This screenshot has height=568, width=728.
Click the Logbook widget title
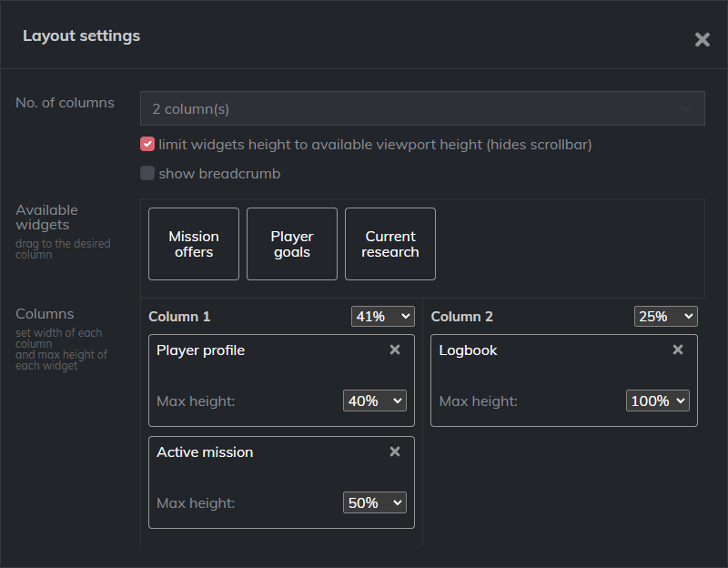pyautogui.click(x=468, y=350)
